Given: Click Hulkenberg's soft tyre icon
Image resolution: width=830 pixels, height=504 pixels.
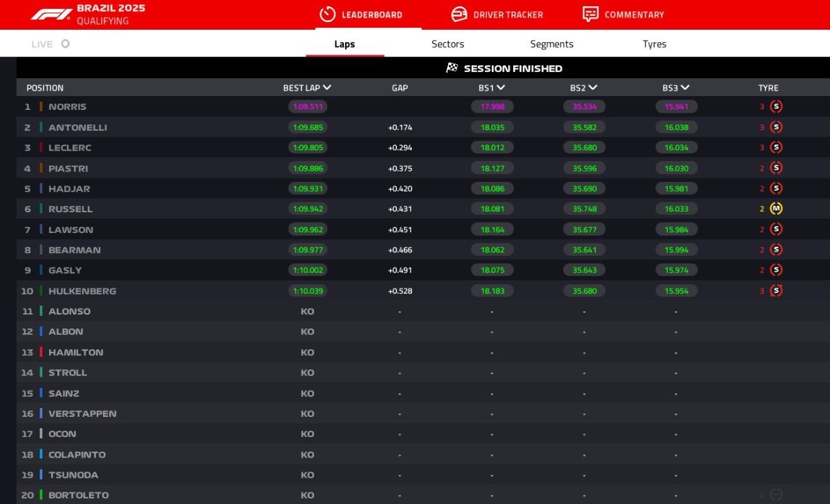Looking at the screenshot, I should pyautogui.click(x=776, y=290).
